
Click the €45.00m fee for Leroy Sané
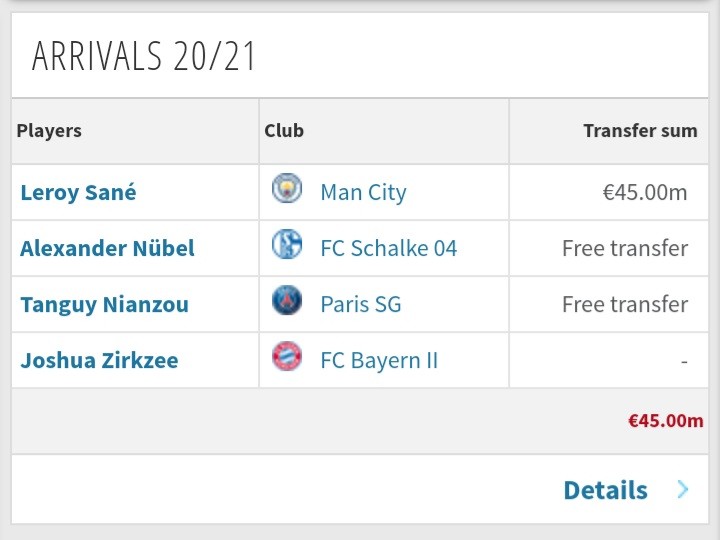click(x=645, y=192)
